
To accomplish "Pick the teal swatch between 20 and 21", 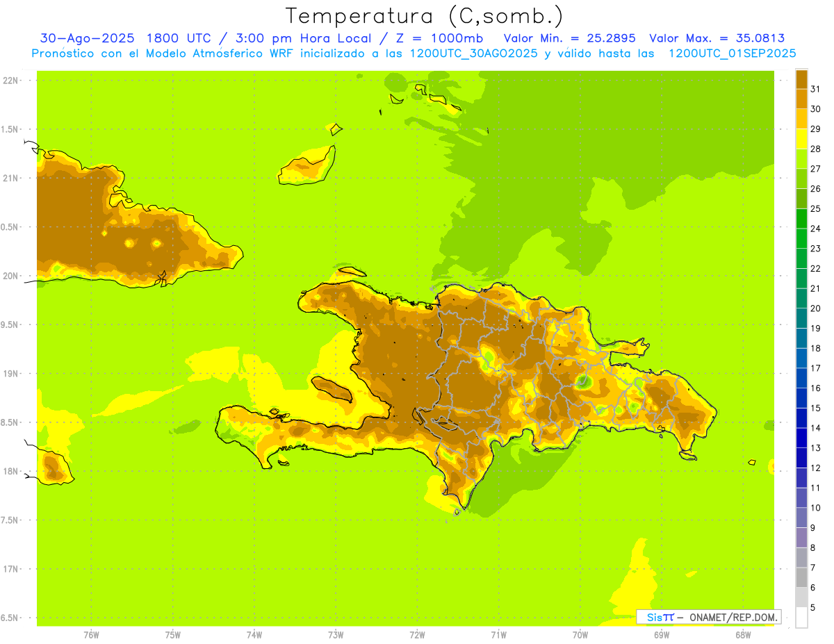I will [801, 299].
